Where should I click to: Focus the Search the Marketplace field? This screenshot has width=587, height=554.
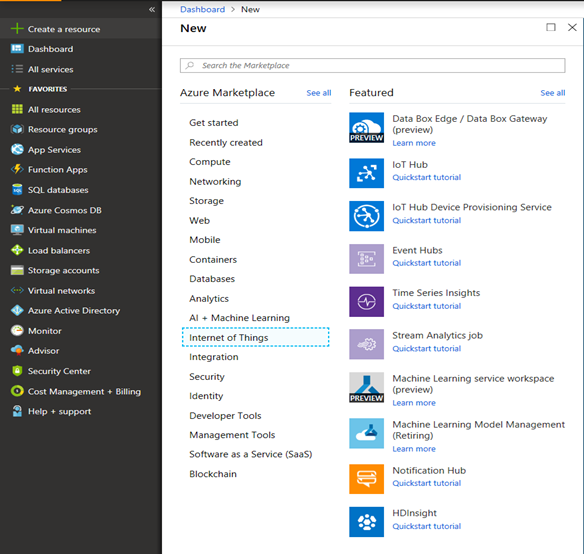click(372, 66)
